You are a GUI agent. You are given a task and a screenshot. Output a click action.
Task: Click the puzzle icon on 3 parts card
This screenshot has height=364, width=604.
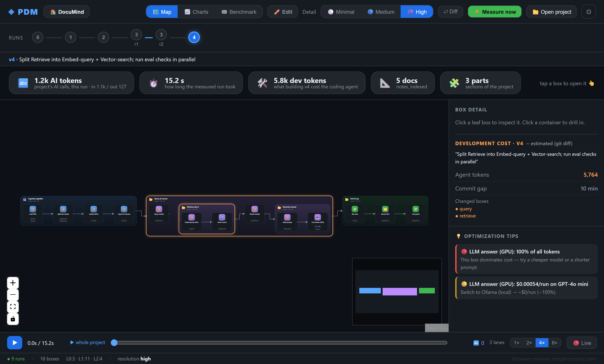coord(454,83)
